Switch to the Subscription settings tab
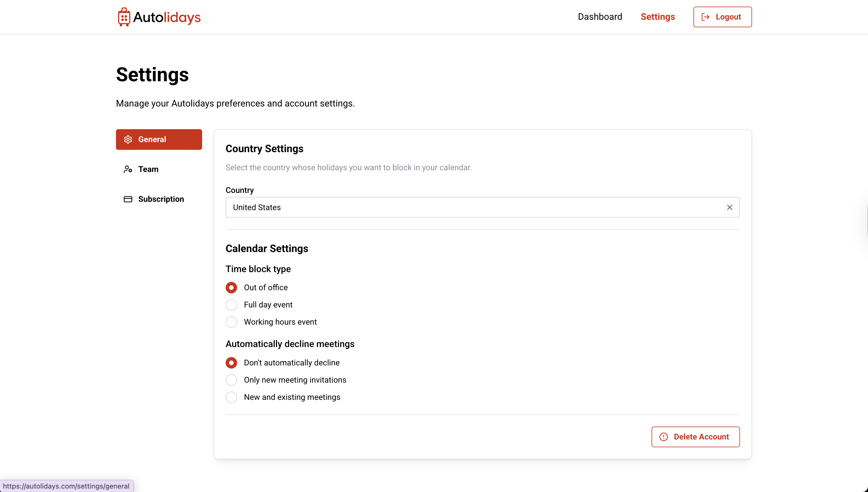Screen dimensions: 868x492 pos(161,199)
